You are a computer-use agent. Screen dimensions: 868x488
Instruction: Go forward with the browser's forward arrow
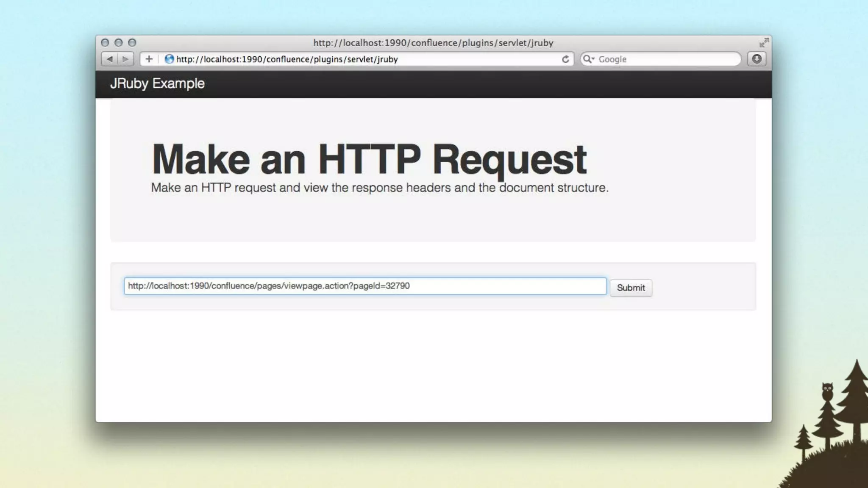pyautogui.click(x=125, y=59)
